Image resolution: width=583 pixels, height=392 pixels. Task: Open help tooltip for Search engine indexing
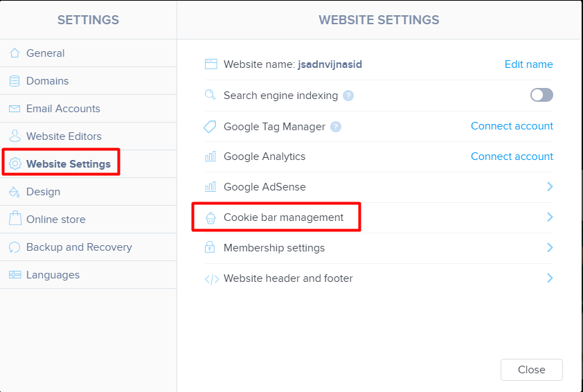[x=348, y=96]
